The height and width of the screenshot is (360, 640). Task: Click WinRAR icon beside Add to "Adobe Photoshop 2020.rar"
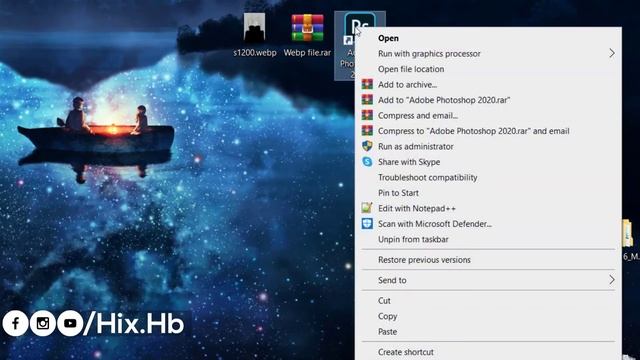click(x=367, y=100)
